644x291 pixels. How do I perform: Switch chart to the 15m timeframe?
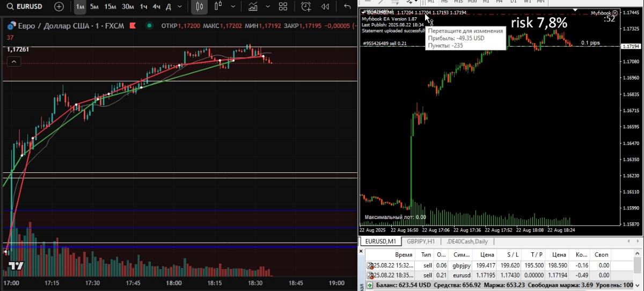point(110,7)
